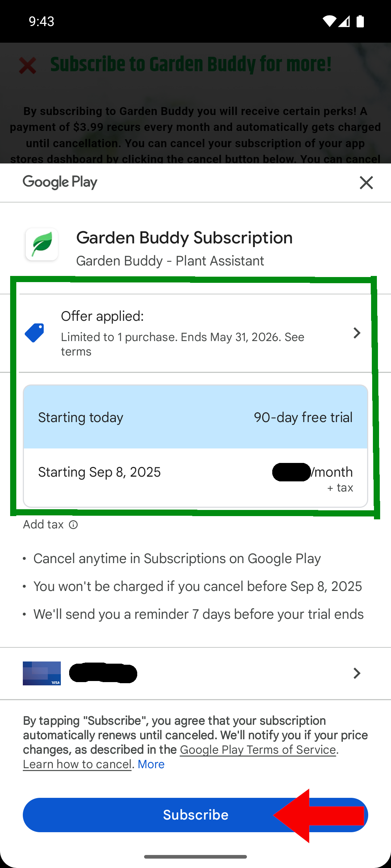Select the Starting Sep 8, 2025 price row
391x868 pixels.
coord(195,477)
